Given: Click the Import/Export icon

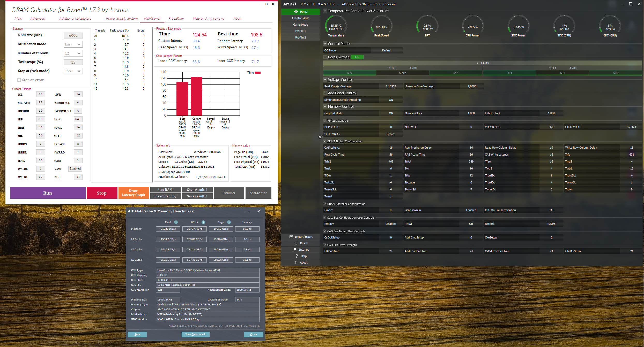Looking at the screenshot, I should (x=291, y=237).
